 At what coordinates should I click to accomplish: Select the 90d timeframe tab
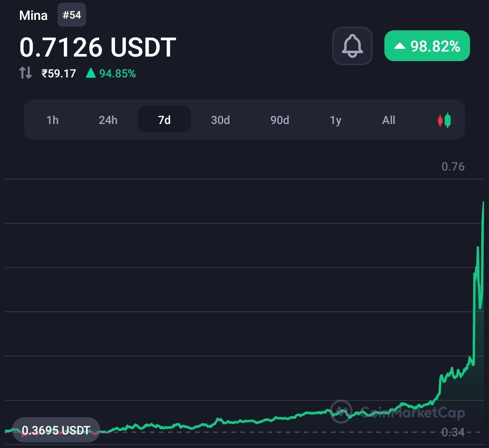(x=279, y=120)
